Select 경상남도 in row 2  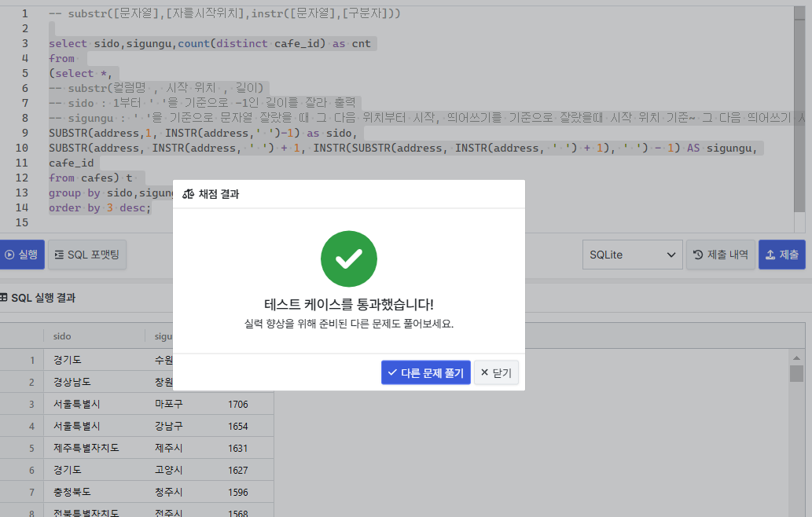pos(72,382)
